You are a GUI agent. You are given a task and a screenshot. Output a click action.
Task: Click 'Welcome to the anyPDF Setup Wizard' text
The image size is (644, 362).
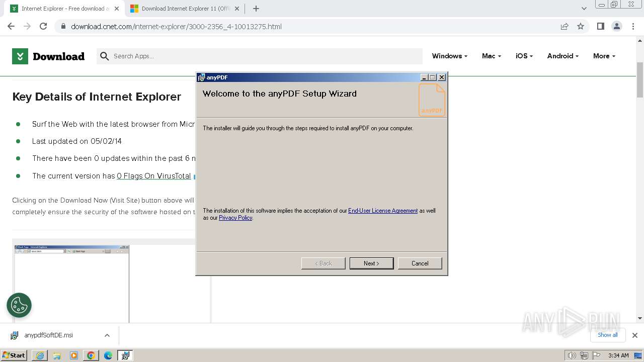(279, 94)
